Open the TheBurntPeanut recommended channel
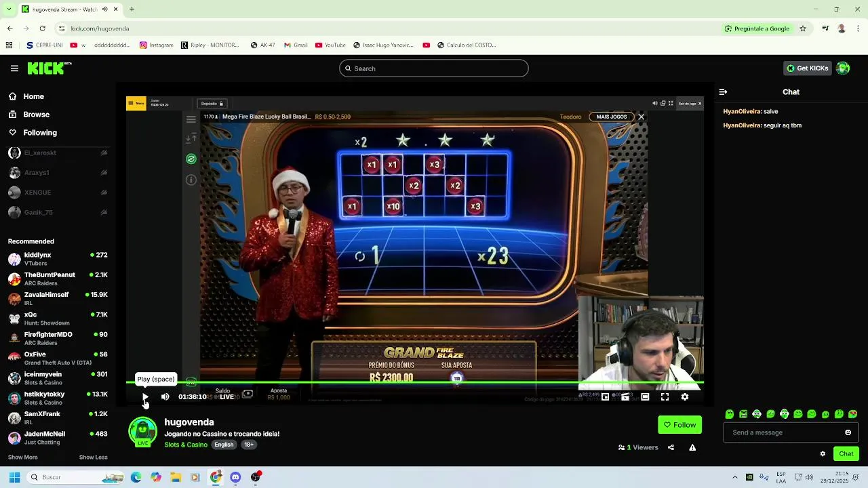 coord(58,279)
